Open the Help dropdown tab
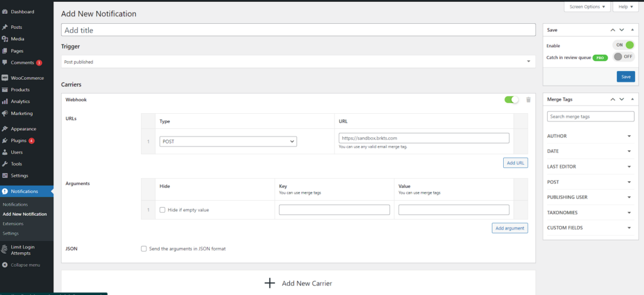This screenshot has height=295, width=644. (x=626, y=6)
